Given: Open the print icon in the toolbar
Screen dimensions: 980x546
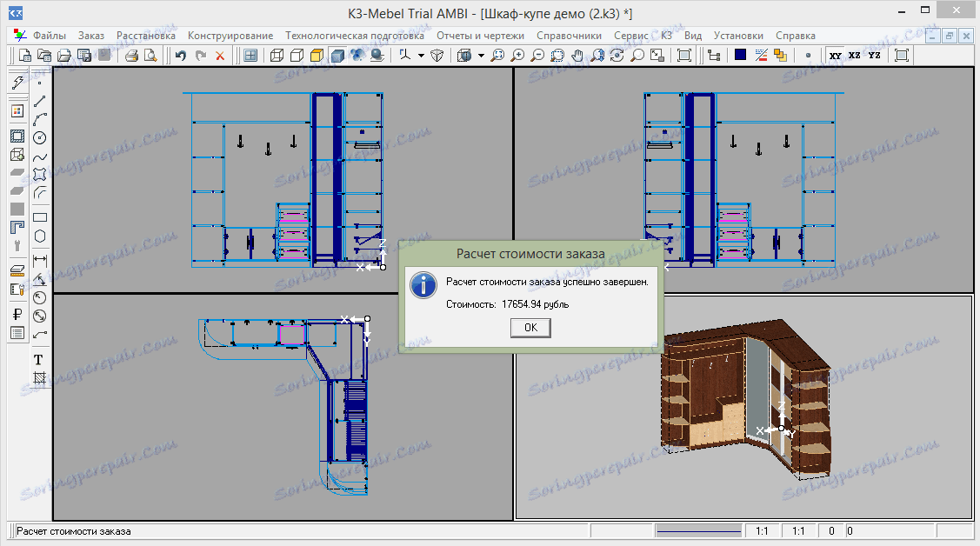Looking at the screenshot, I should pos(131,56).
